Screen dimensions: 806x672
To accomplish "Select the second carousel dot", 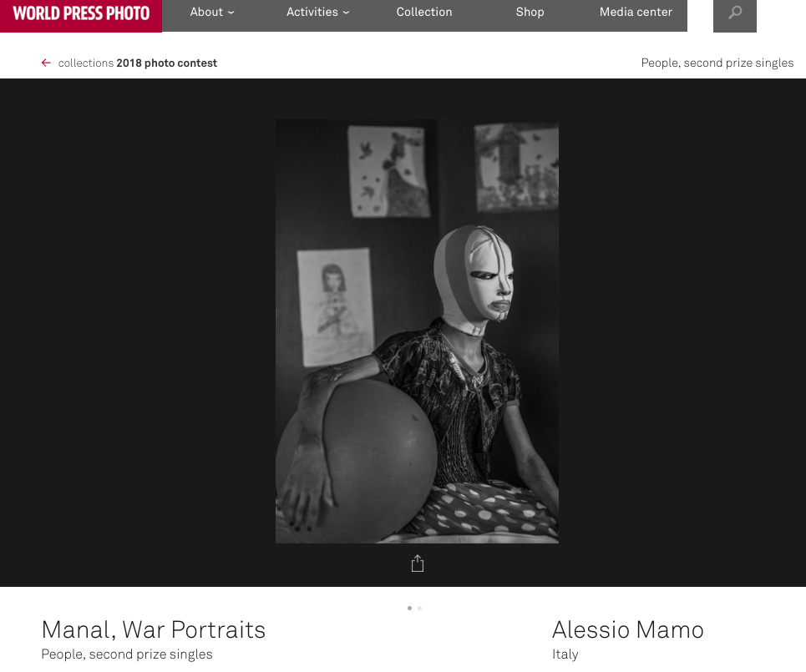I will pos(420,608).
